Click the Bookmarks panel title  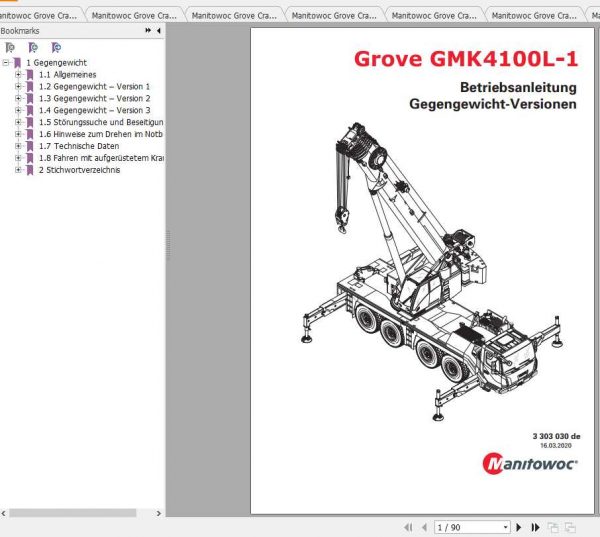(x=20, y=31)
